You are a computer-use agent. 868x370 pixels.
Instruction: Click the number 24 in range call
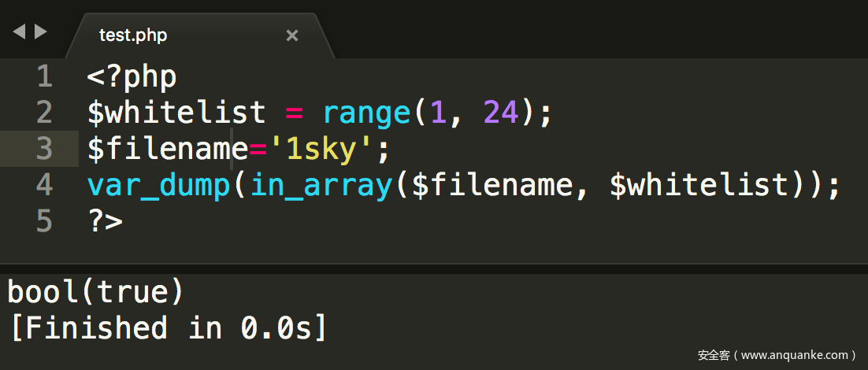501,113
